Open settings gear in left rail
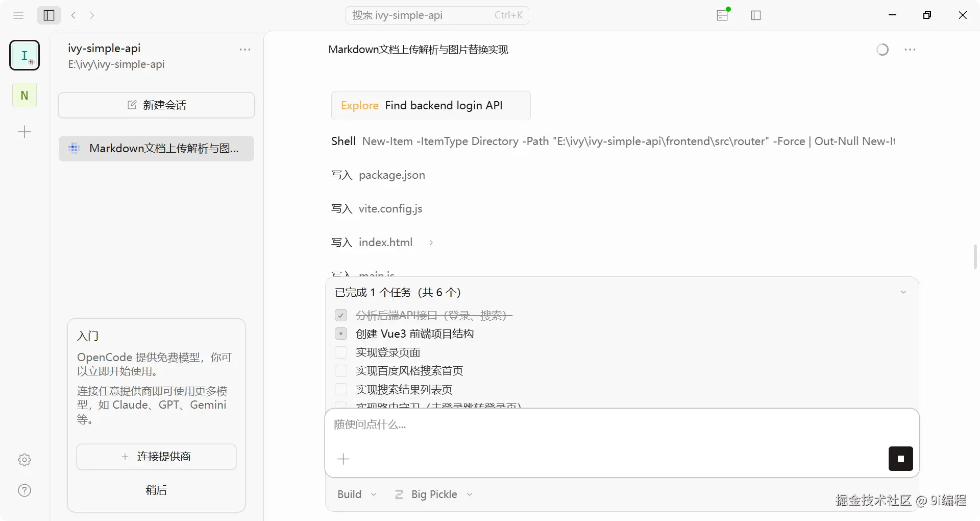This screenshot has width=980, height=521. click(24, 460)
